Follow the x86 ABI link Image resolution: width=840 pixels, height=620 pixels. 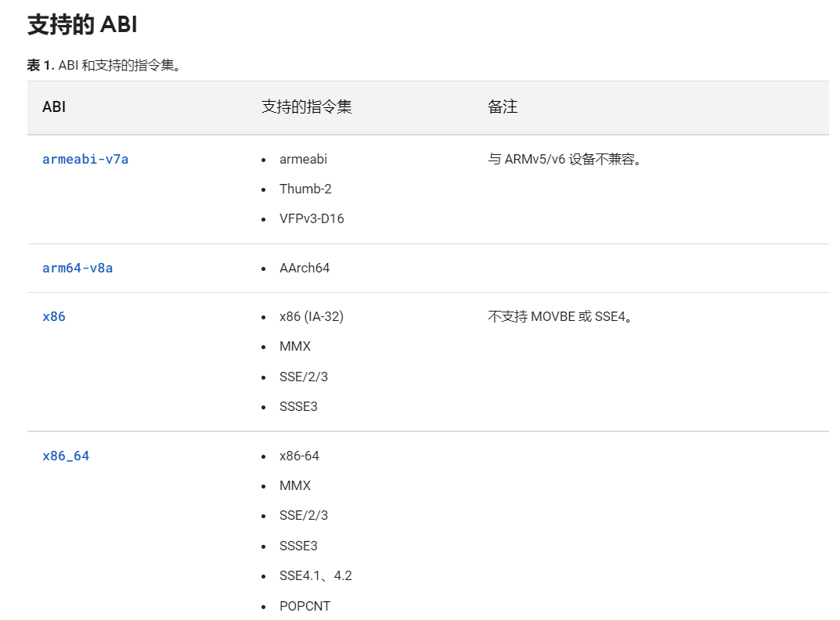point(53,317)
